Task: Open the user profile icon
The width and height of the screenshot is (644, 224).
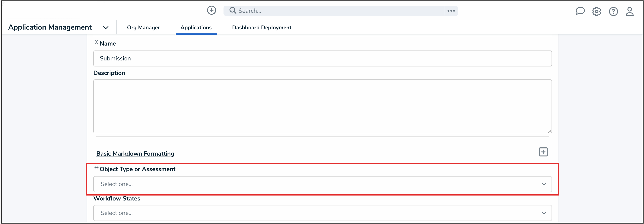Action: click(x=630, y=11)
